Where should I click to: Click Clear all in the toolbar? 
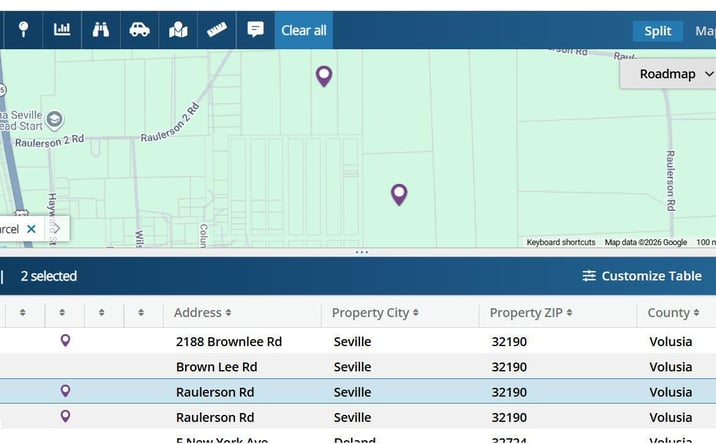304,30
